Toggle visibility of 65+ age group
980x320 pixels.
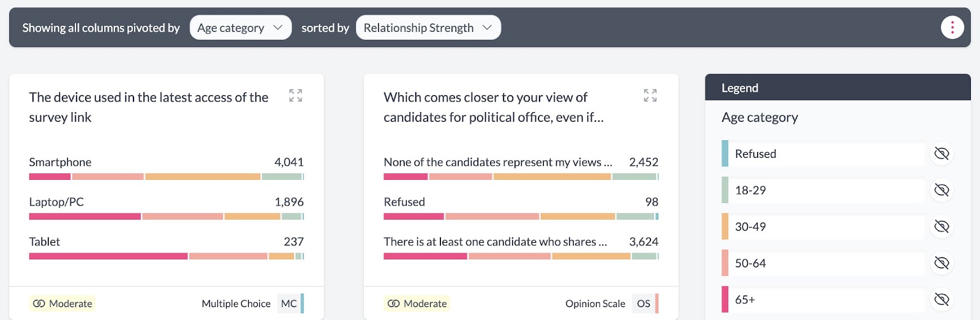coord(941,299)
